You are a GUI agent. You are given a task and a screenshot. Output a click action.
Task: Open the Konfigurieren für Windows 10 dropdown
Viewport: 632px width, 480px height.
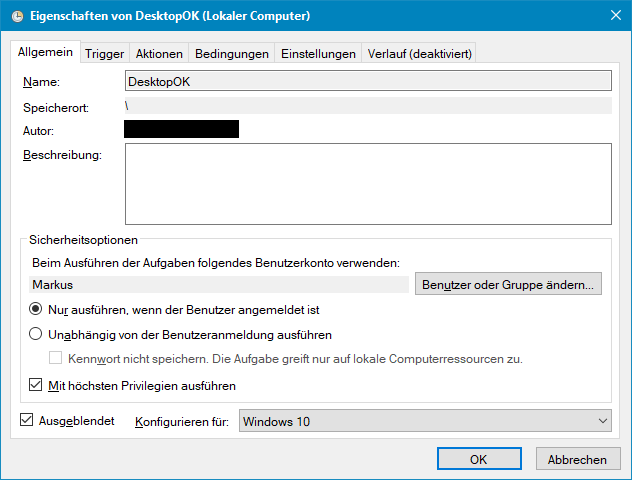(x=425, y=421)
